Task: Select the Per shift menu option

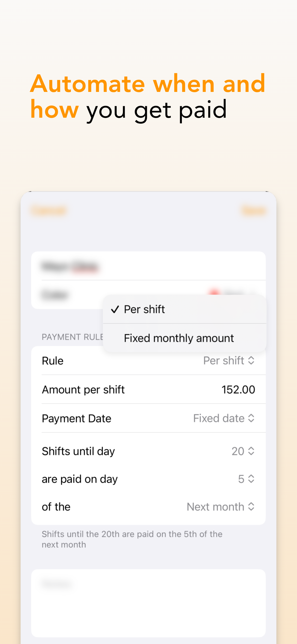Action: pyautogui.click(x=184, y=309)
